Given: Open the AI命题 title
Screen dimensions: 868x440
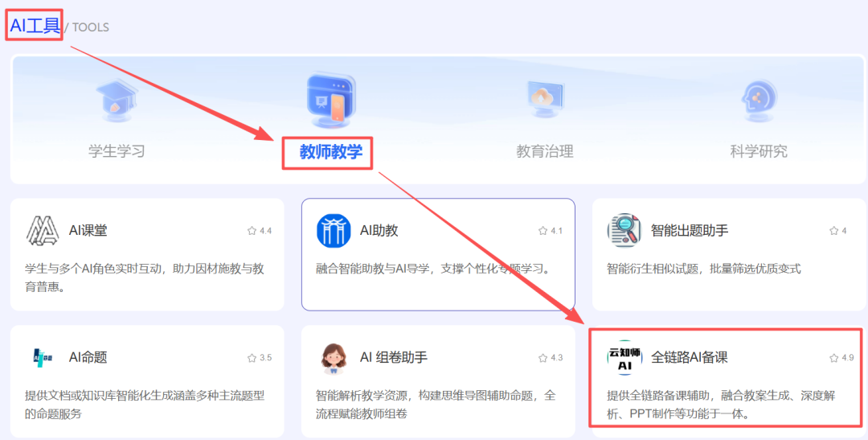Looking at the screenshot, I should coord(88,357).
